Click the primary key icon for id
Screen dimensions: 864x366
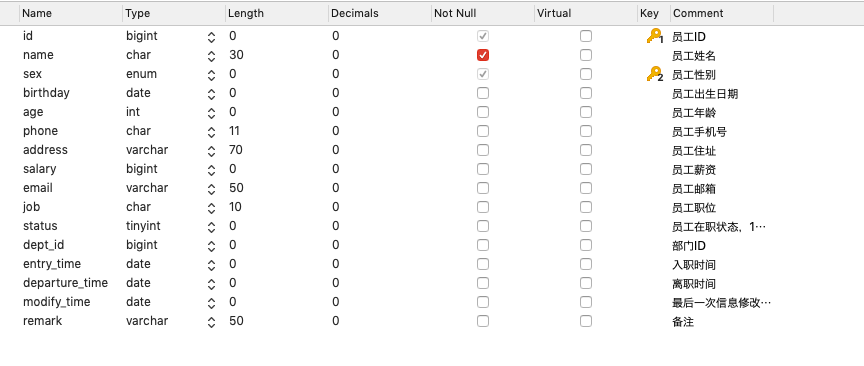pyautogui.click(x=655, y=36)
